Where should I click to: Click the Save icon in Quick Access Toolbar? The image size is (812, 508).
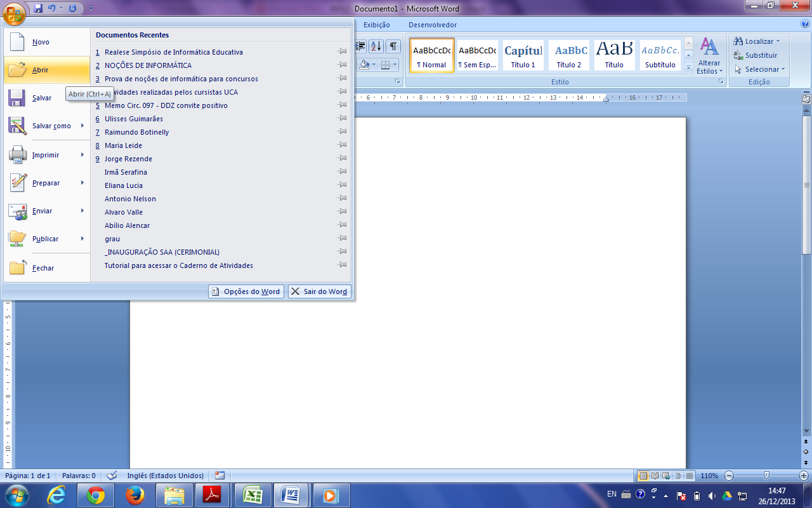coord(38,8)
